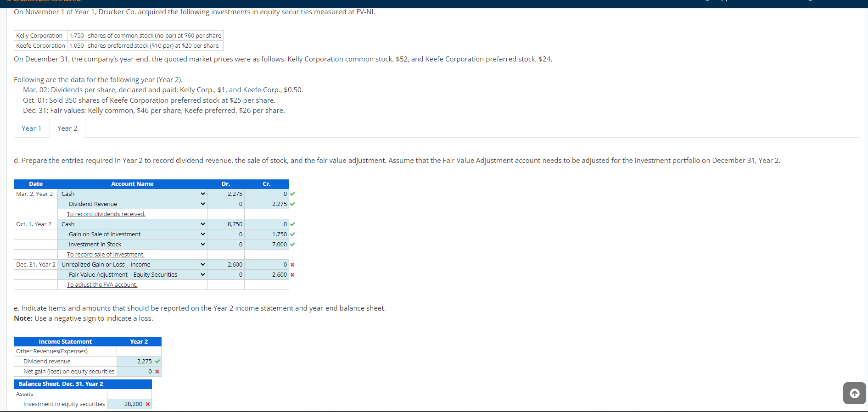Click the red X beside Fair Value Adjustment row
Screen dimensions: 868x412
[292, 275]
